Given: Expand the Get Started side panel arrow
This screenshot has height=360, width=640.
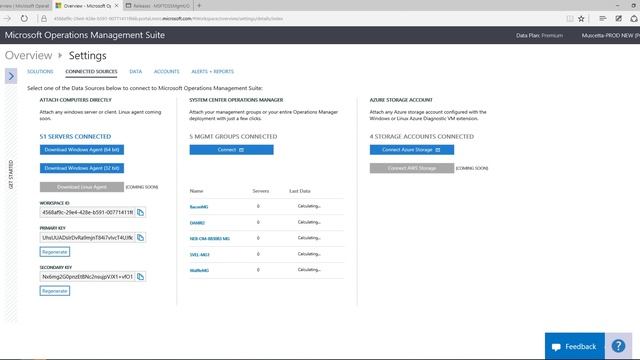Looking at the screenshot, I should pos(11,76).
